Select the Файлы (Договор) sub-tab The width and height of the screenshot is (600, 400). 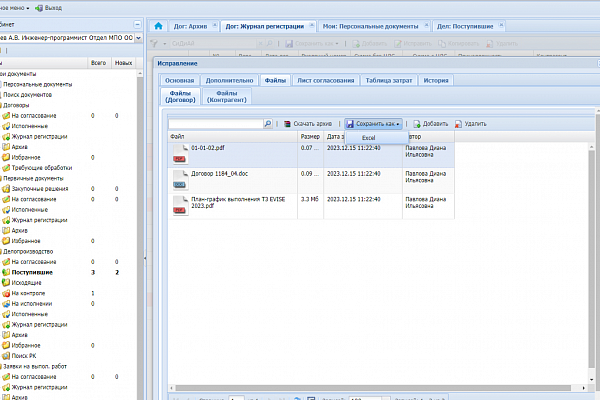pyautogui.click(x=180, y=96)
